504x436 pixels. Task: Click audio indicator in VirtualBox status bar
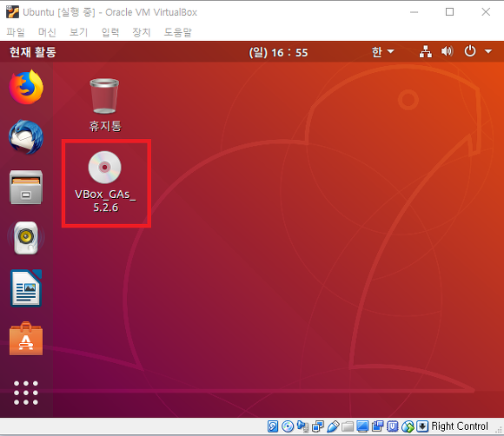click(302, 426)
